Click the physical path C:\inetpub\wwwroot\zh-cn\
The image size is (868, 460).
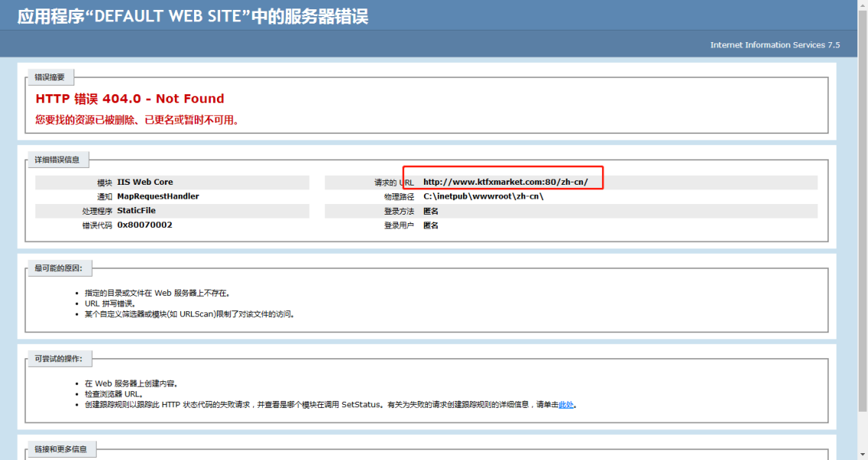(483, 196)
